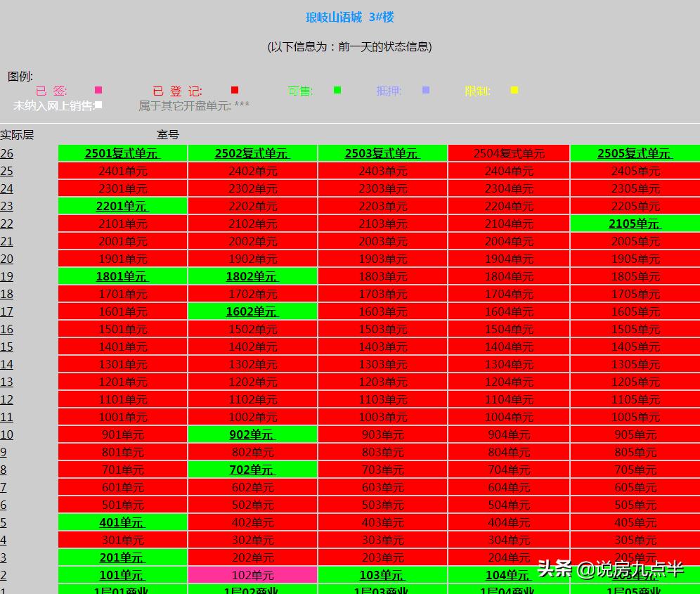Click floor number 26 link
Image resolution: width=700 pixels, height=594 pixels.
pos(7,153)
